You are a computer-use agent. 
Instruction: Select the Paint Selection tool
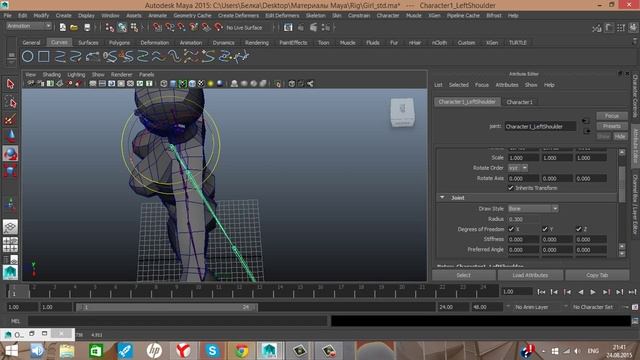(x=10, y=119)
